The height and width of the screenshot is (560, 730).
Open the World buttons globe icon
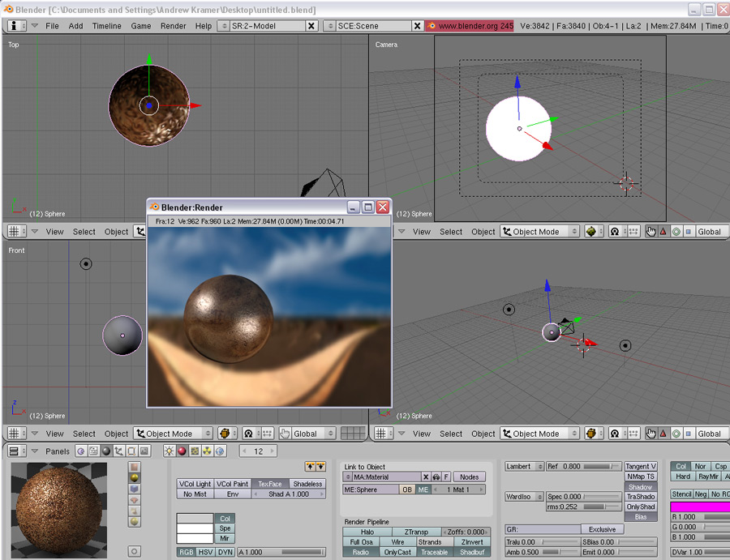pos(220,451)
